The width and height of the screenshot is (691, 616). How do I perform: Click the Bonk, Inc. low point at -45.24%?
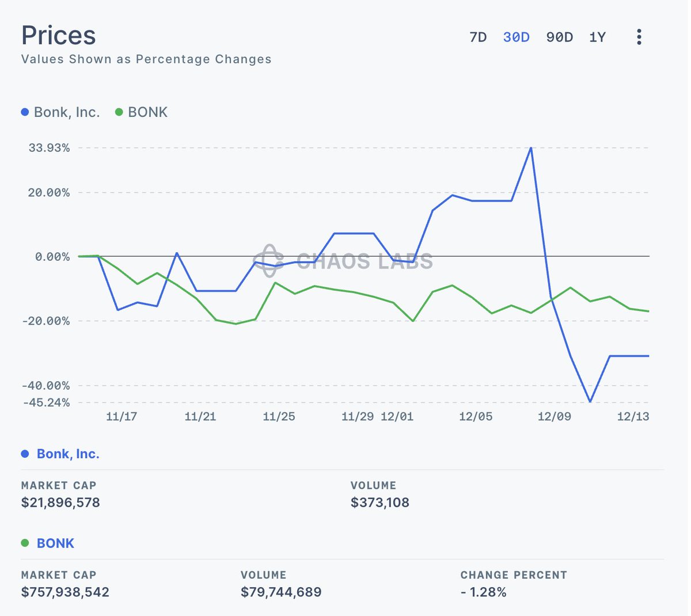(x=590, y=401)
